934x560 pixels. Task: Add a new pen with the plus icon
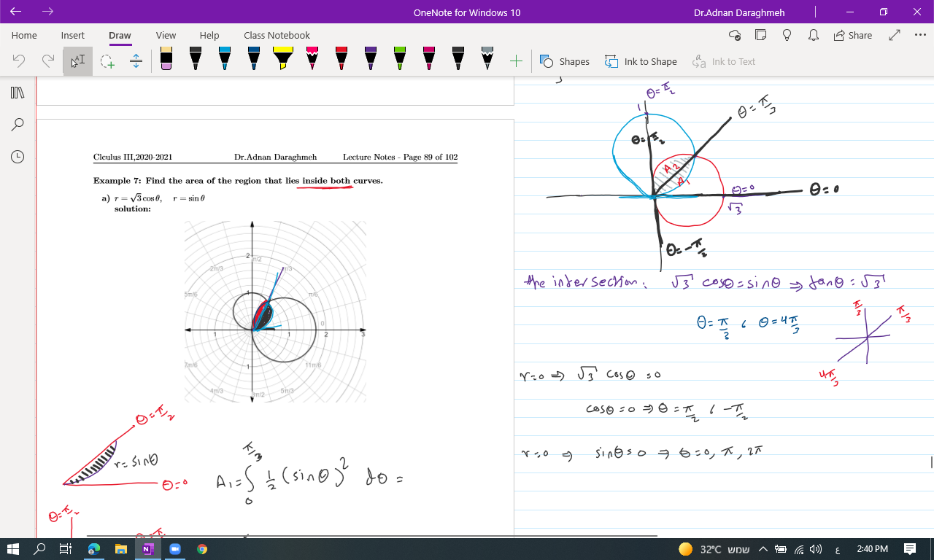[x=516, y=61]
